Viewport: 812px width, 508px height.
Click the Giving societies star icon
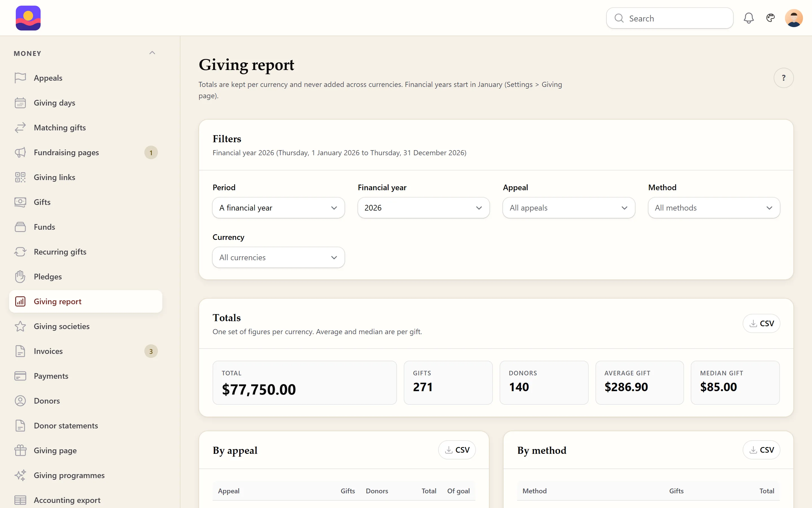tap(20, 326)
